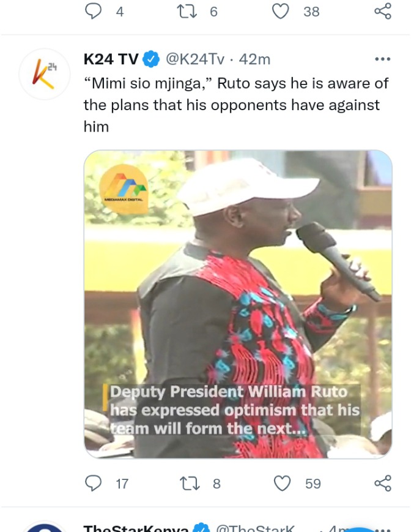Open more options on the TheStarKenya tweet

pyautogui.click(x=383, y=530)
